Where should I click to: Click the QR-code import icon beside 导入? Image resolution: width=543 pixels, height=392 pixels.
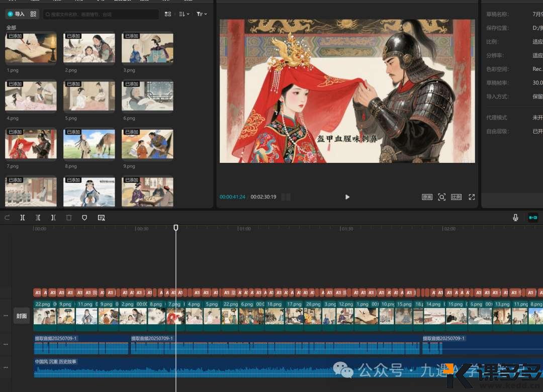(x=33, y=14)
